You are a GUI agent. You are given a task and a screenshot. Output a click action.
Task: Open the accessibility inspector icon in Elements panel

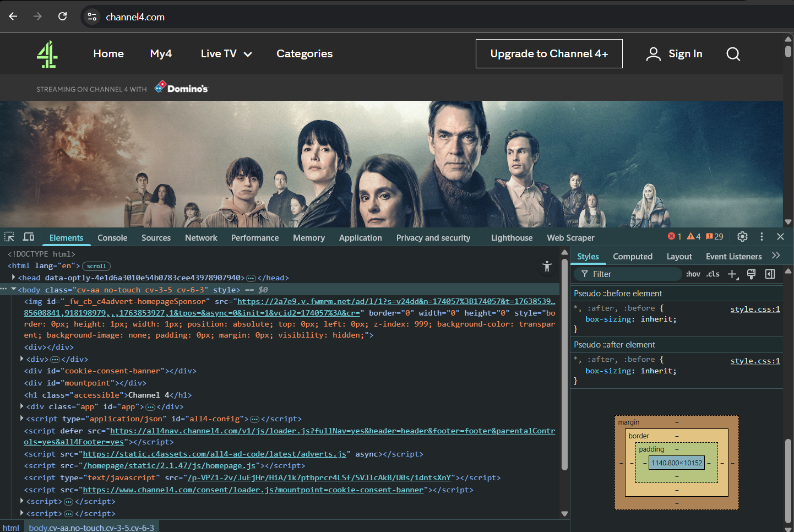[547, 266]
